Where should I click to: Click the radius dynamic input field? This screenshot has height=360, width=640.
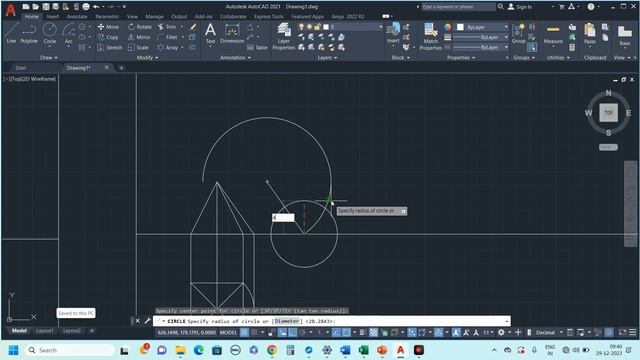point(283,218)
